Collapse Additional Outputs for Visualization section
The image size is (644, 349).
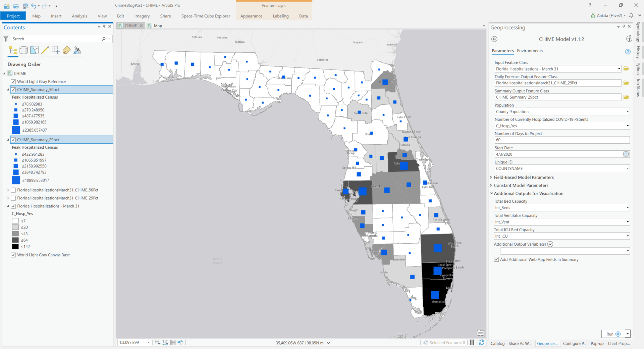tap(491, 193)
